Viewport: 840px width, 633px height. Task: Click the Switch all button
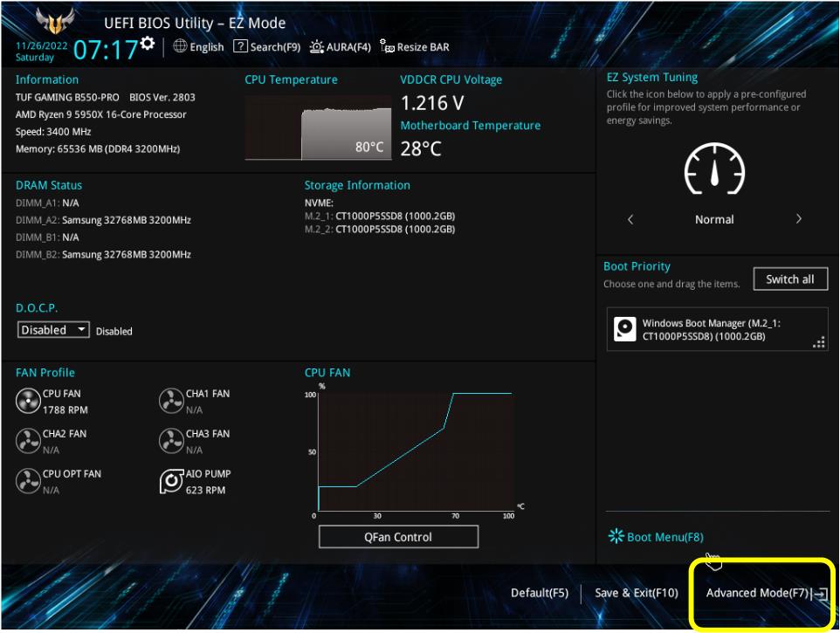coord(790,279)
